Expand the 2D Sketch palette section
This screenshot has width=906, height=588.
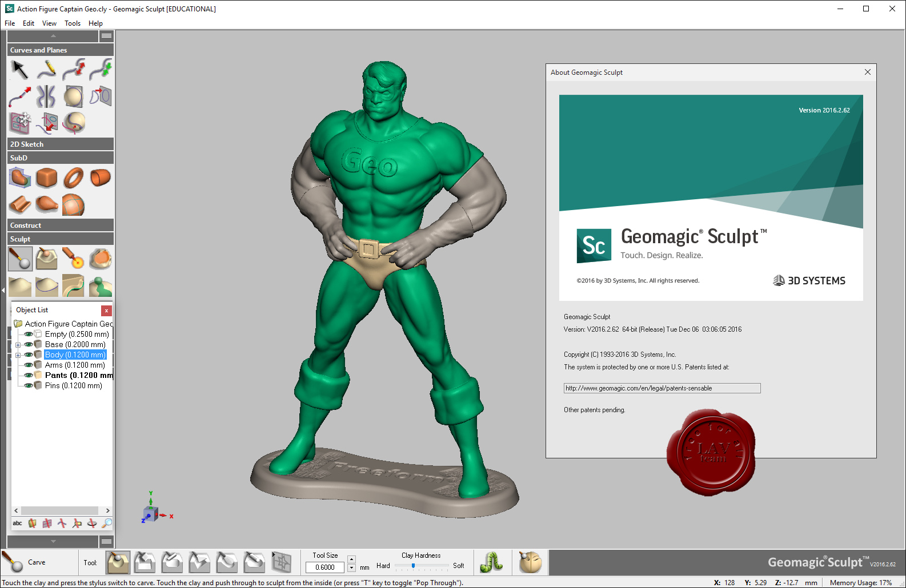coord(61,144)
